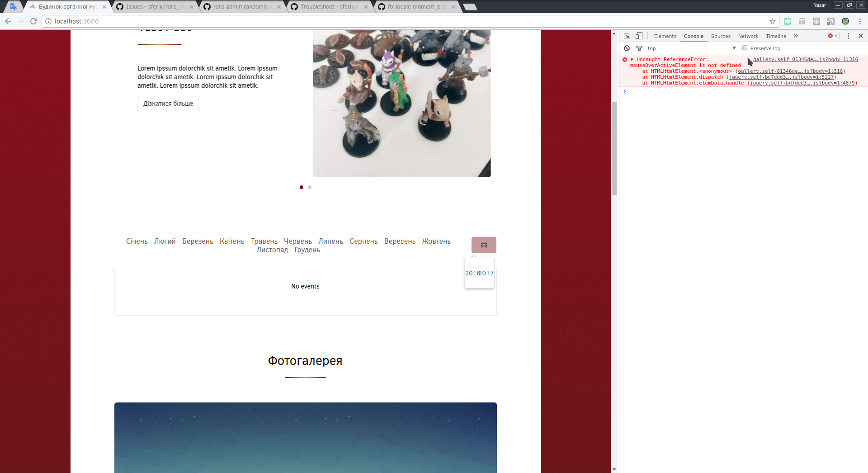Open the Google Translate pinned tab
This screenshot has height=473, width=868.
14,7
